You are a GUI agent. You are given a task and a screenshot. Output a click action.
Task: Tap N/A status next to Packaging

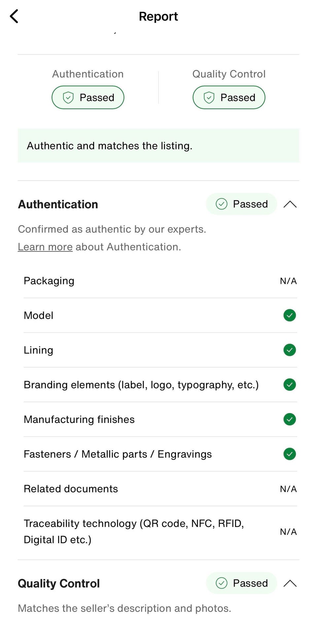288,281
